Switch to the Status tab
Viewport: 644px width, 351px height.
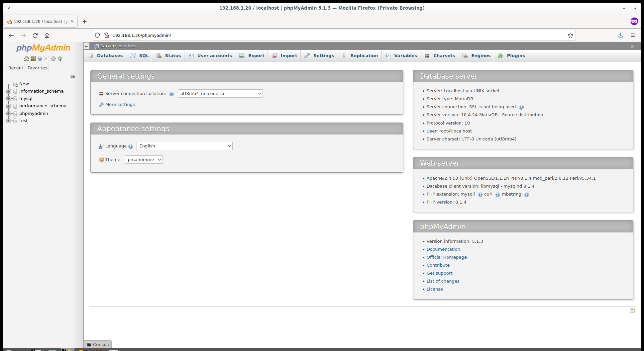[x=168, y=56]
